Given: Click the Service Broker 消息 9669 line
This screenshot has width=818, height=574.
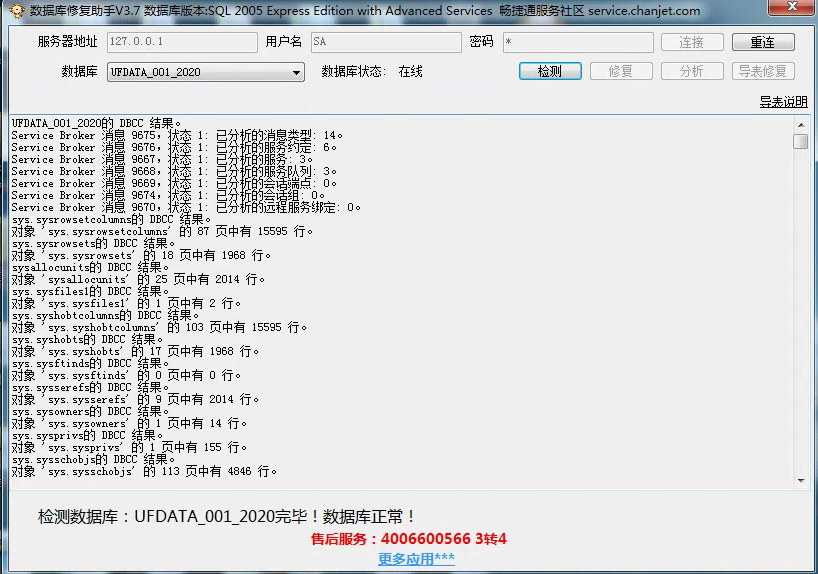Looking at the screenshot, I should point(174,183).
